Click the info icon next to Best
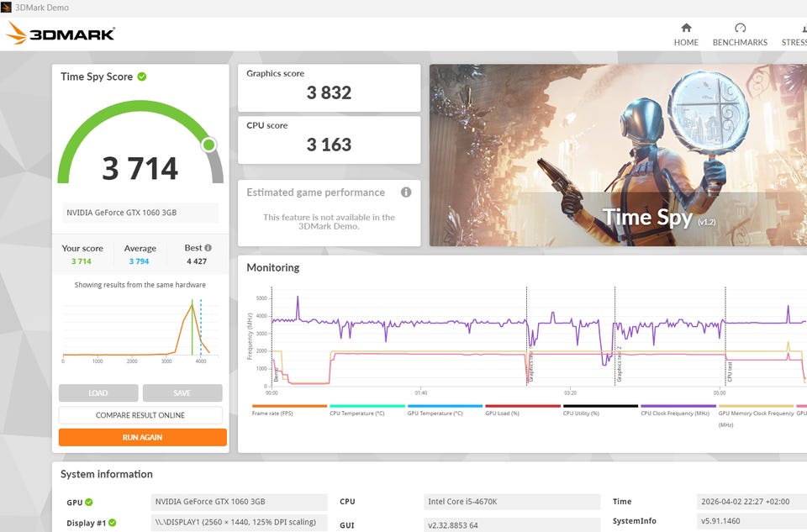Screen dimensions: 807x532 point(208,248)
